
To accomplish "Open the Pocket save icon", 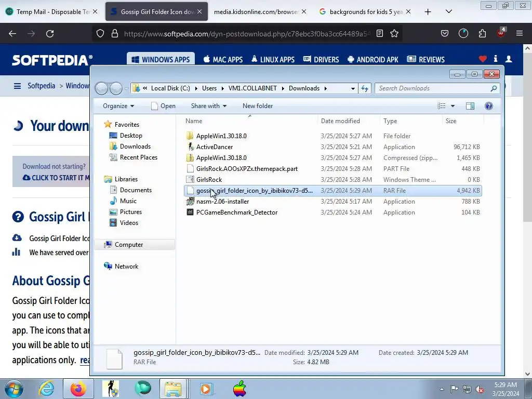I will tap(445, 34).
